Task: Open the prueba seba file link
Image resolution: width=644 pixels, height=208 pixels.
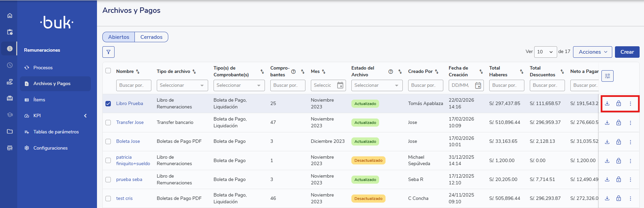Action: 129,179
